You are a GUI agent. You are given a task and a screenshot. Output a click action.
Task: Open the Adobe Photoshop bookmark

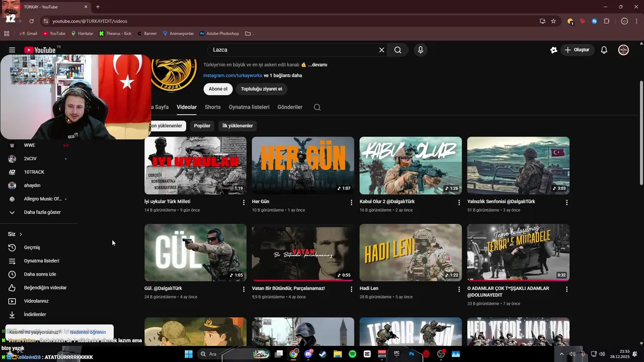point(219,34)
